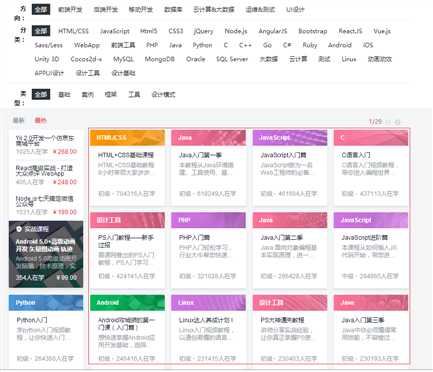Image resolution: width=433 pixels, height=372 pixels.
Task: Select 设计模式 under type filter
Action: click(163, 94)
